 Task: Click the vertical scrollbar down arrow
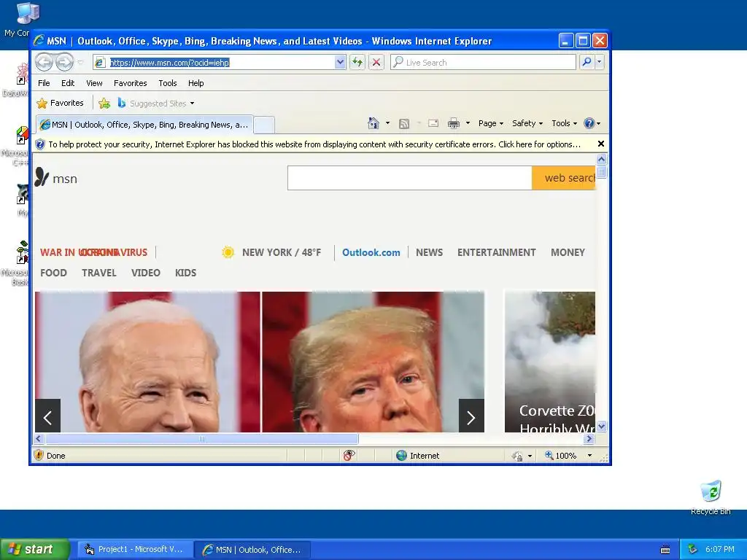(x=601, y=426)
